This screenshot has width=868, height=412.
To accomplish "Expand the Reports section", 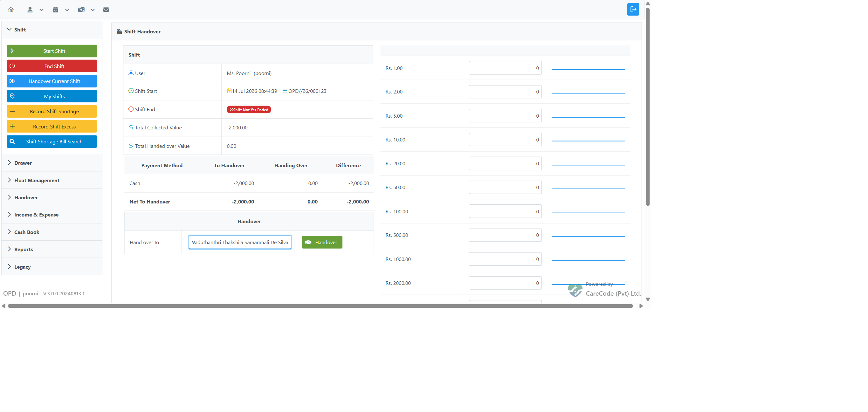I will [52, 250].
